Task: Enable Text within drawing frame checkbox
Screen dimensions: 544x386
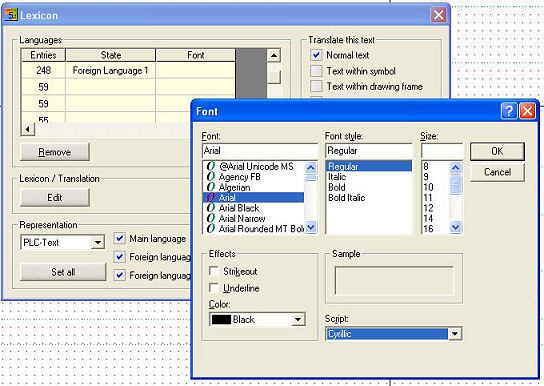Action: tap(316, 86)
